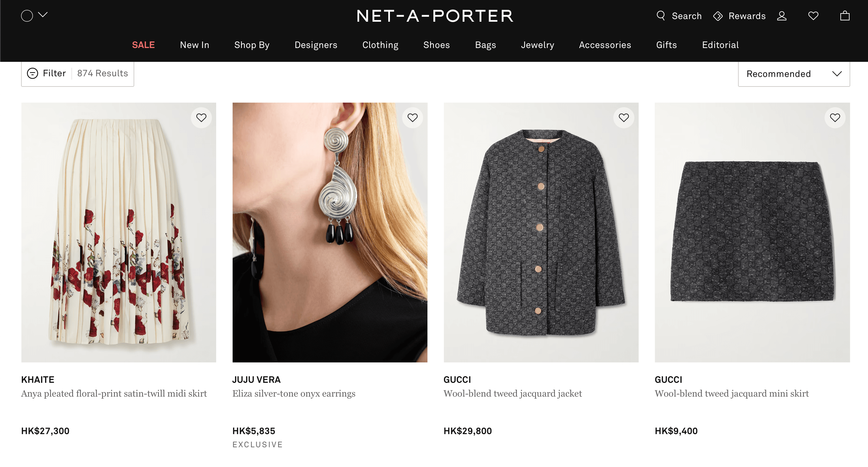The image size is (868, 467).
Task: Open wishlist heart icon in header
Action: point(813,16)
